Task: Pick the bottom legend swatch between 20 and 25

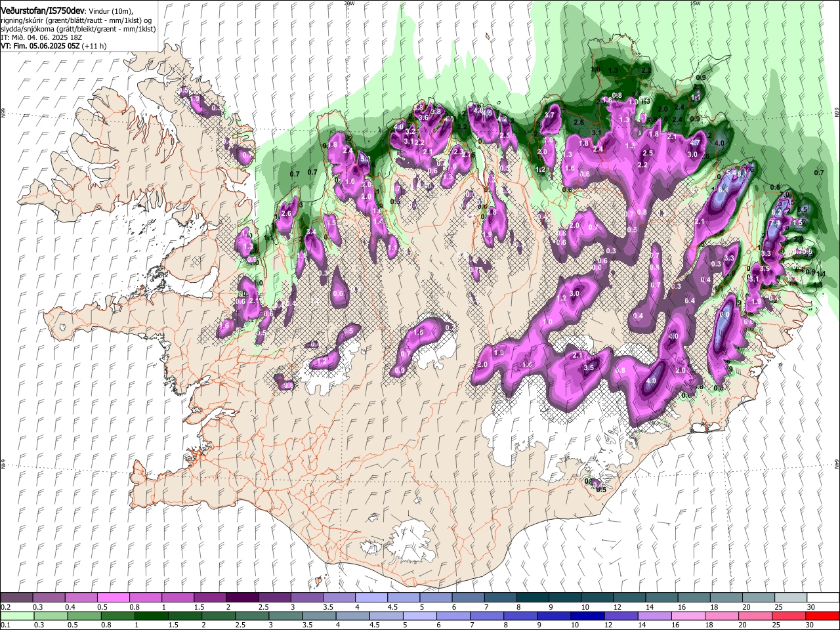Action: pos(754,616)
